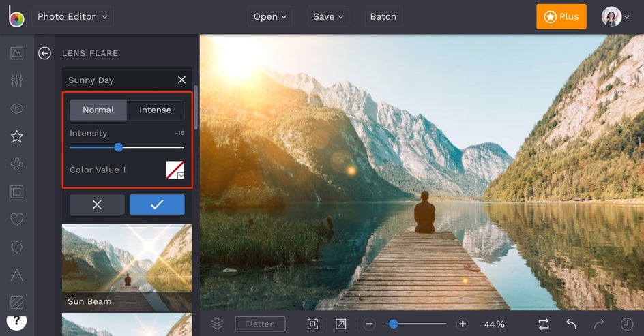Click the 44% zoom value
644x336 pixels.
tap(494, 324)
